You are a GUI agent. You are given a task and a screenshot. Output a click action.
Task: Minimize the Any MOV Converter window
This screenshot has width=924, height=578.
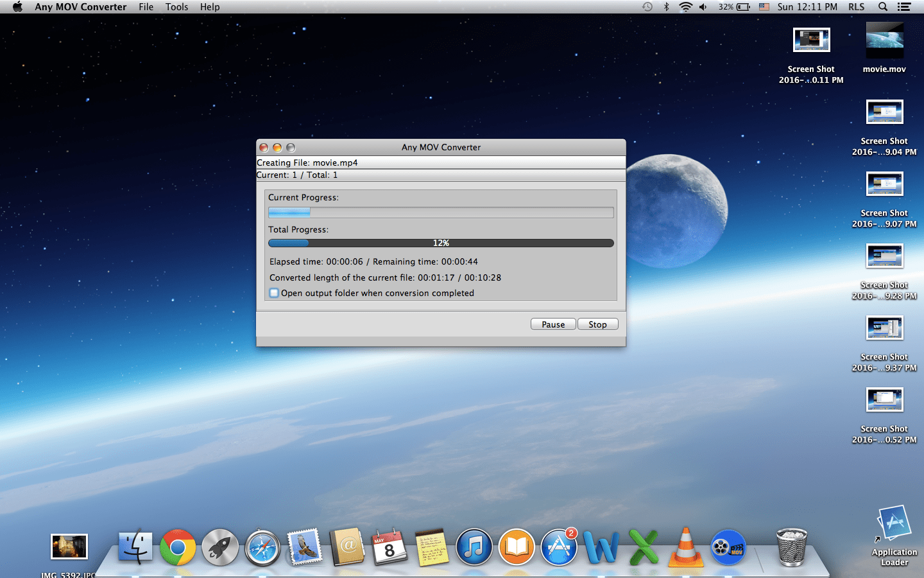(x=277, y=148)
